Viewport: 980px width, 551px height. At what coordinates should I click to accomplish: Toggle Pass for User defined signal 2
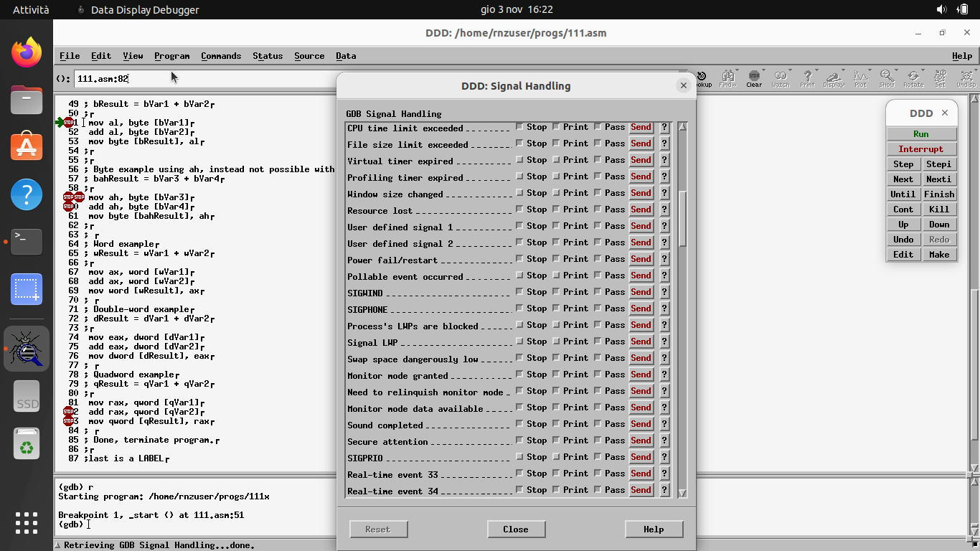tap(598, 242)
